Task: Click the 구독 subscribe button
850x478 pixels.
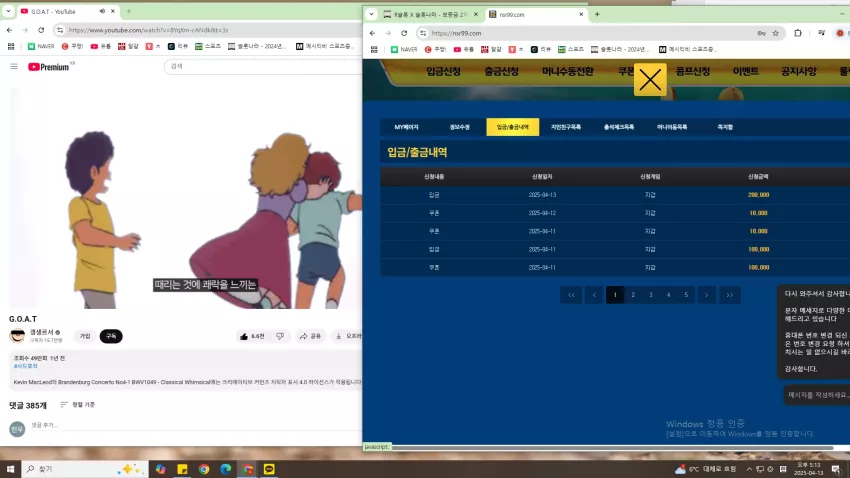Action: [x=111, y=336]
